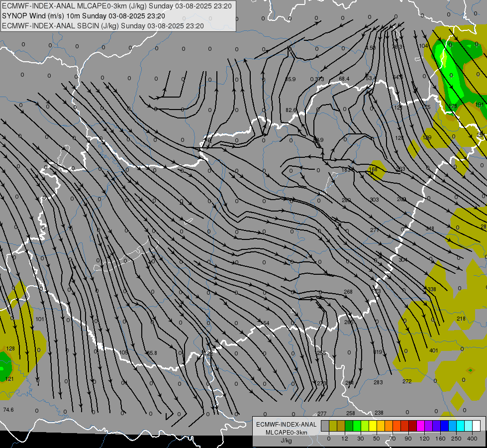Click the map value '68.4'
Screen dimensions: 487x448
(x=344, y=79)
